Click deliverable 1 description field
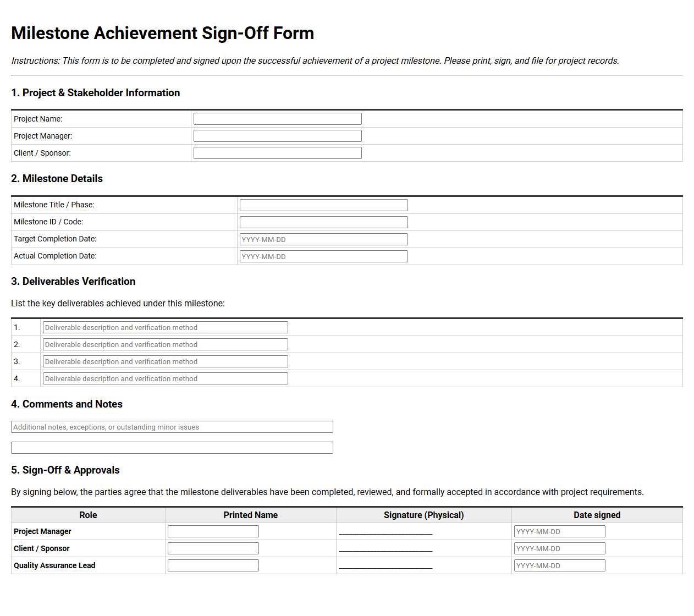Screen dimensions: 694x616 click(x=166, y=327)
